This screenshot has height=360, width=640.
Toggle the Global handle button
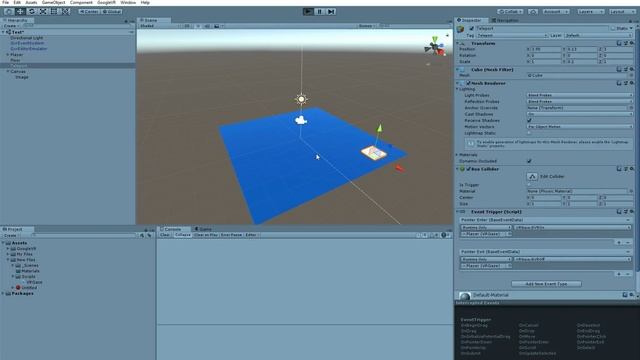click(111, 11)
